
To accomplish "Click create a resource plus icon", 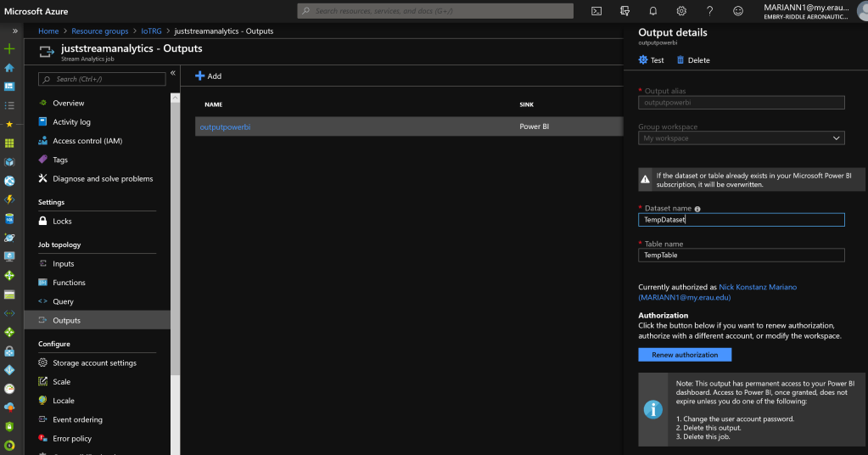I will pyautogui.click(x=9, y=48).
